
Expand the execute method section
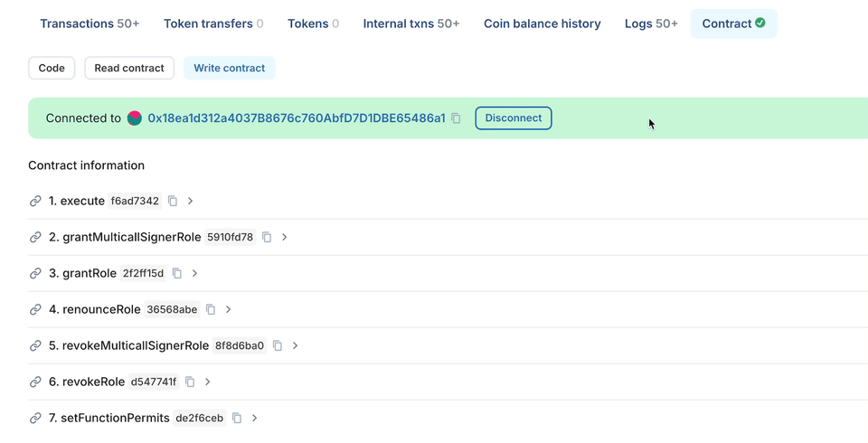(191, 201)
